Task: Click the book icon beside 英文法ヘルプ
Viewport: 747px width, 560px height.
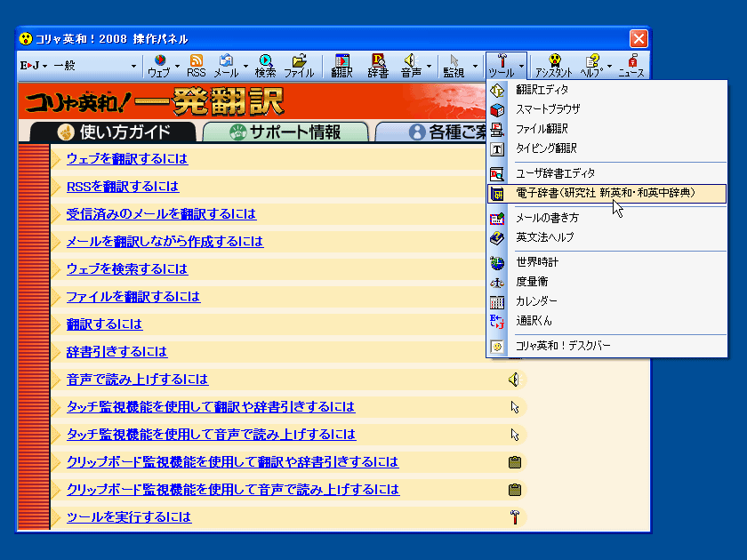Action: click(x=497, y=238)
